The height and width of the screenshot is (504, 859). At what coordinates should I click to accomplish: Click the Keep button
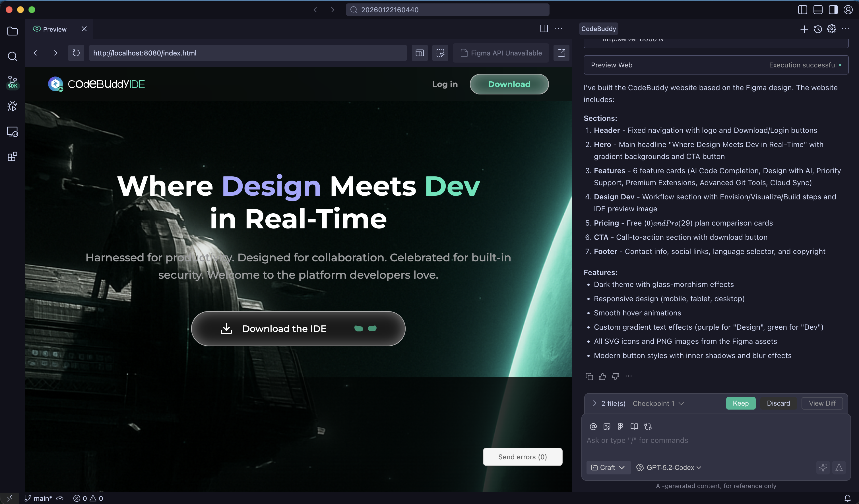[740, 403]
